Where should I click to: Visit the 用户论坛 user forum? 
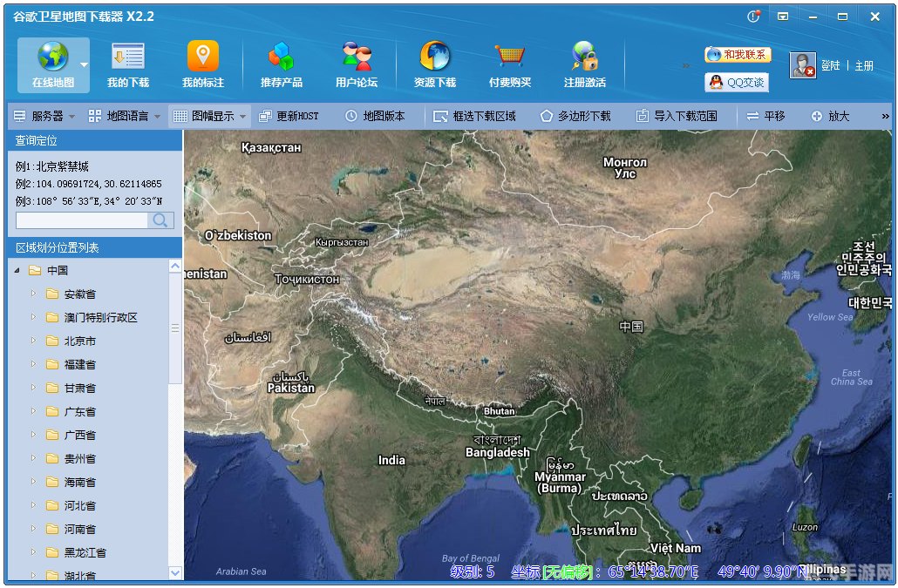pyautogui.click(x=356, y=65)
